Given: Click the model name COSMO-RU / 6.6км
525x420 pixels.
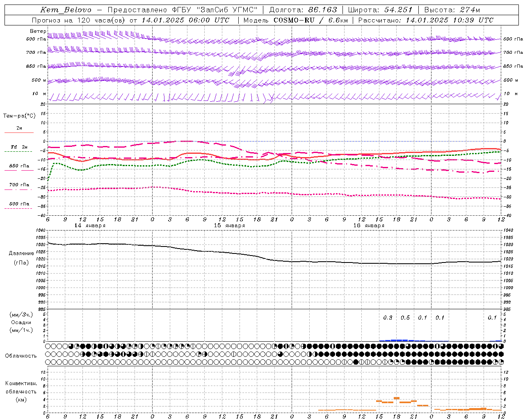Looking at the screenshot, I should tap(310, 20).
